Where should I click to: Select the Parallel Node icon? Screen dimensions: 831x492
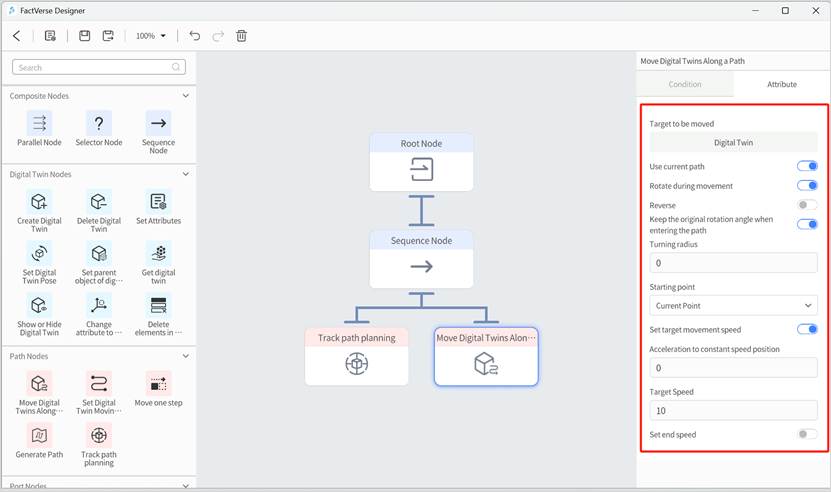pos(39,124)
